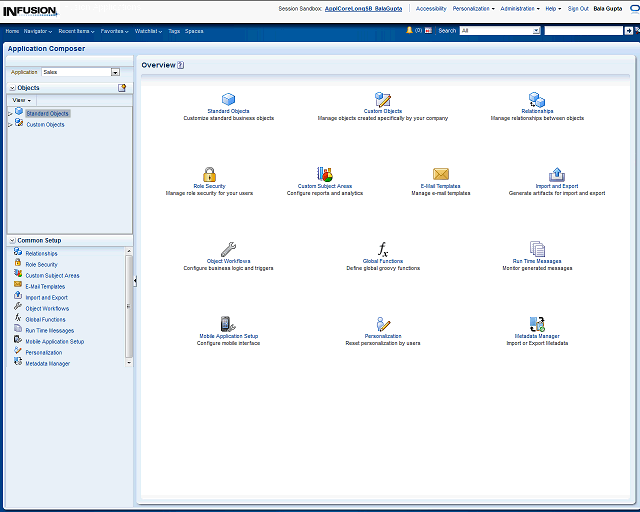Open the View menu in Objects panel
The width and height of the screenshot is (640, 512).
pyautogui.click(x=21, y=100)
